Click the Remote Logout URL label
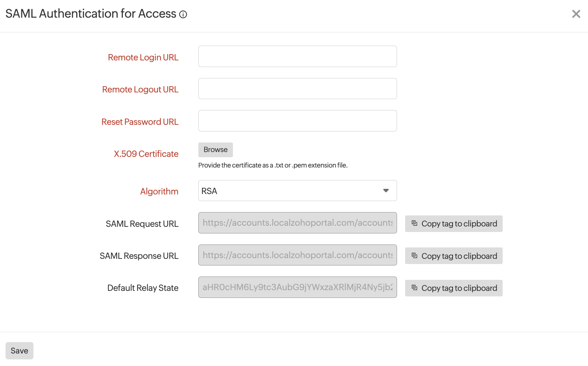 click(140, 89)
